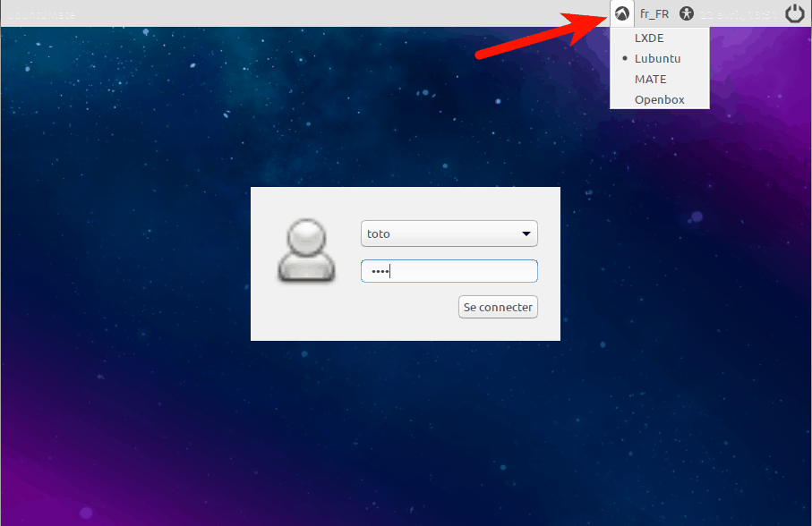Click the toto username text in combo box

coord(379,234)
